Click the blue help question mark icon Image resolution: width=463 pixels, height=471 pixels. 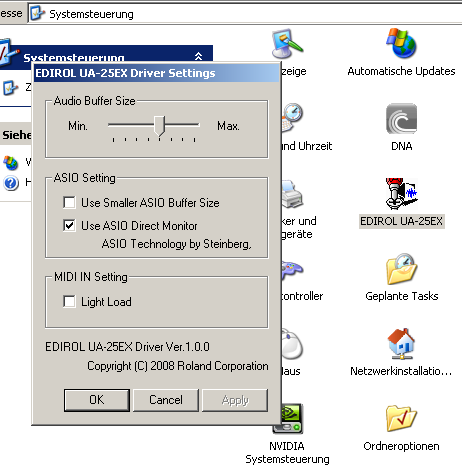point(11,183)
